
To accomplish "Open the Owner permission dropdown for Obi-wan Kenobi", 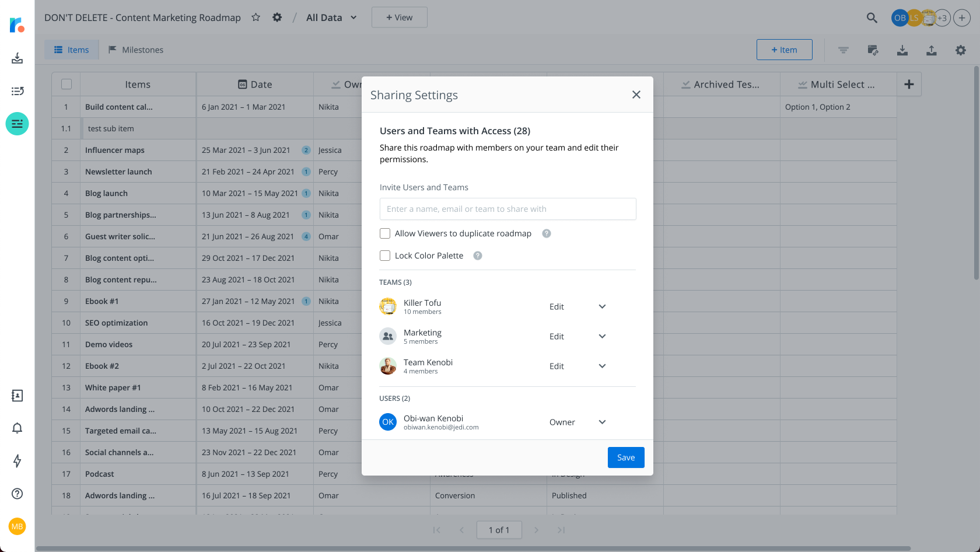I will point(601,422).
